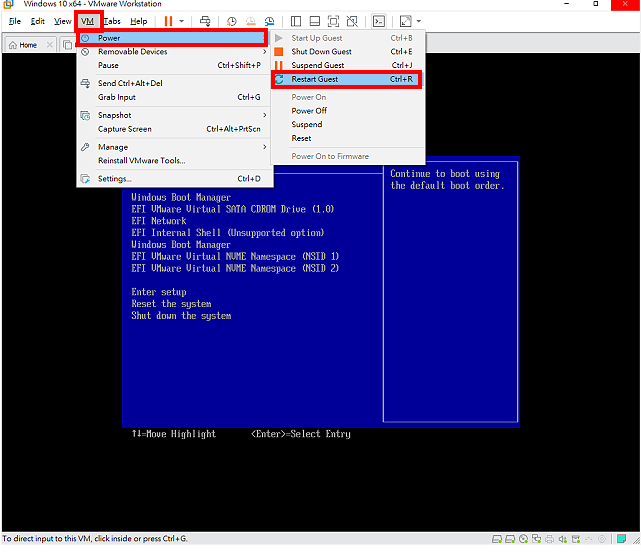This screenshot has width=641, height=553.
Task: Open the View menu
Action: [63, 21]
